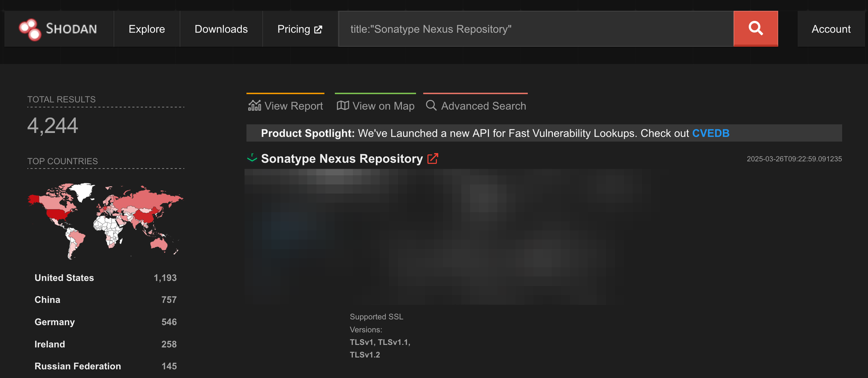This screenshot has height=378, width=868.
Task: Open the CVEDB link in spotlight banner
Action: click(710, 133)
